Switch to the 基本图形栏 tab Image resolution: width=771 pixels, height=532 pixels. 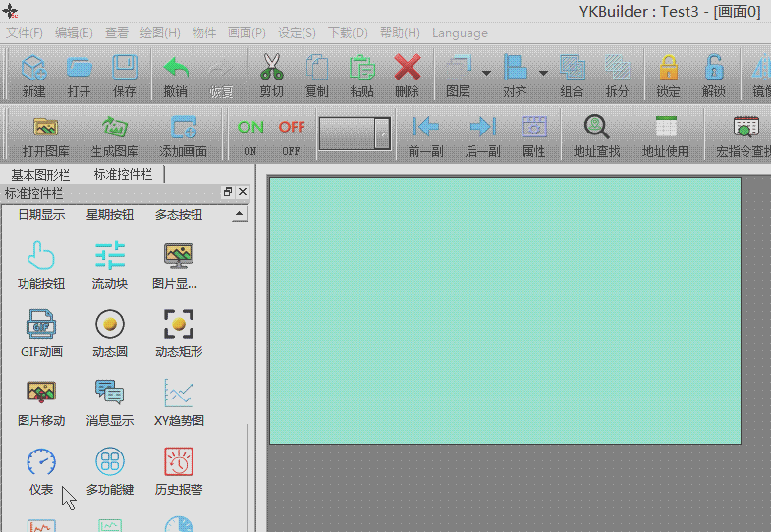40,174
